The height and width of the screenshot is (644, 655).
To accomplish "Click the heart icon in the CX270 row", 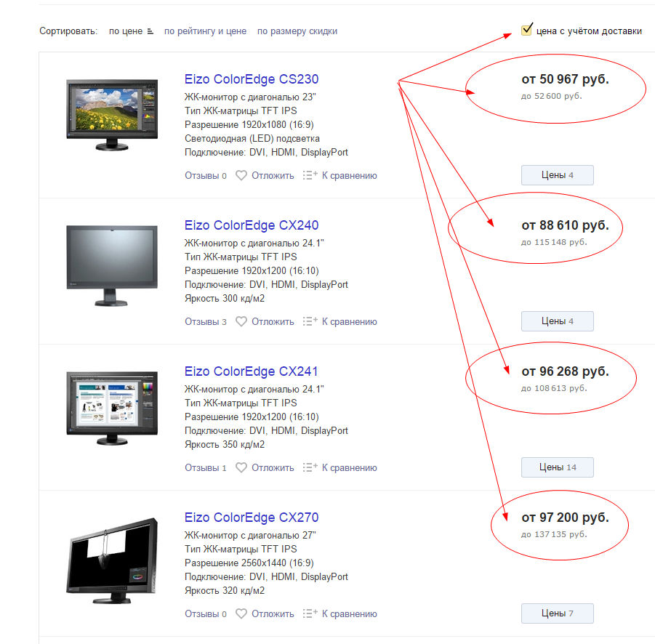I will coord(241,614).
